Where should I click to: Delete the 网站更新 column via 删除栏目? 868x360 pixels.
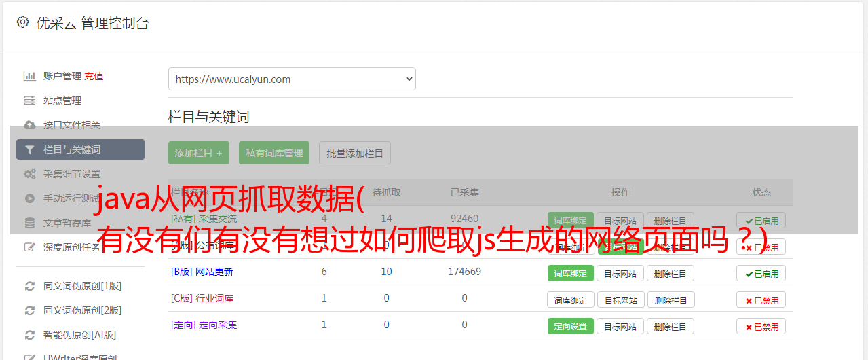671,273
